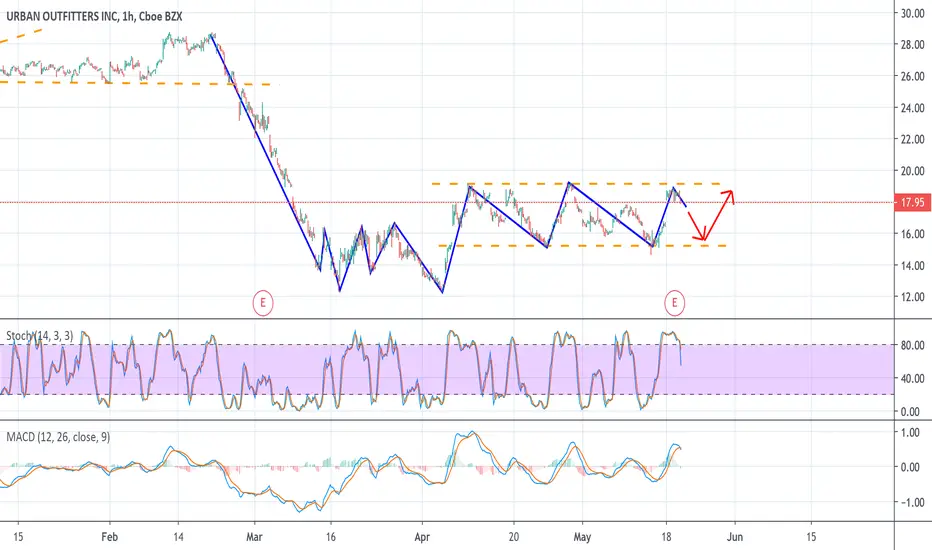Click the 16.00 price axis label
The height and width of the screenshot is (550, 932).
[x=912, y=234]
